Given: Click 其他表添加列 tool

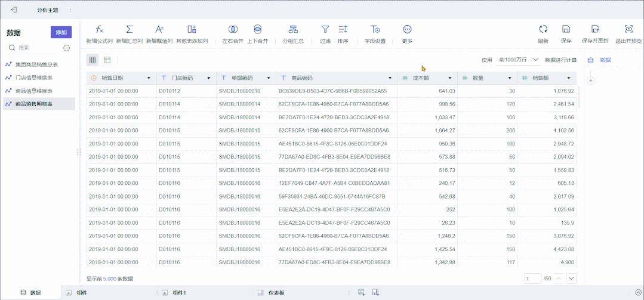Looking at the screenshot, I should [x=192, y=35].
